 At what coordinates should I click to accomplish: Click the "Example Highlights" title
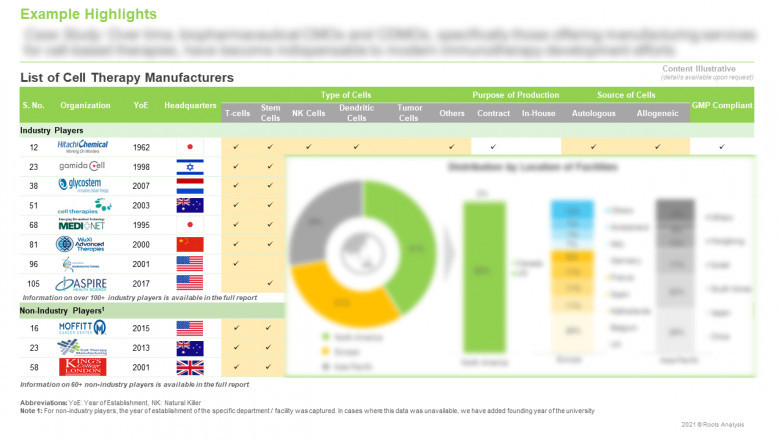tap(89, 14)
